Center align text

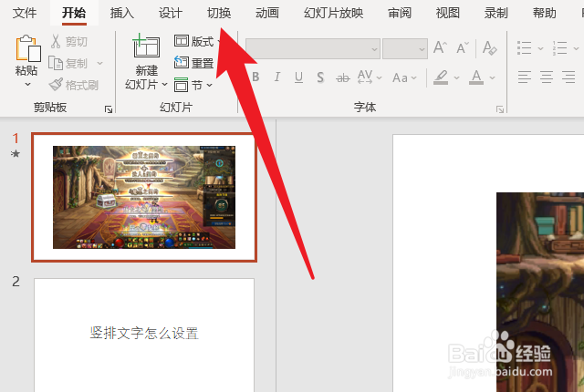tap(547, 77)
